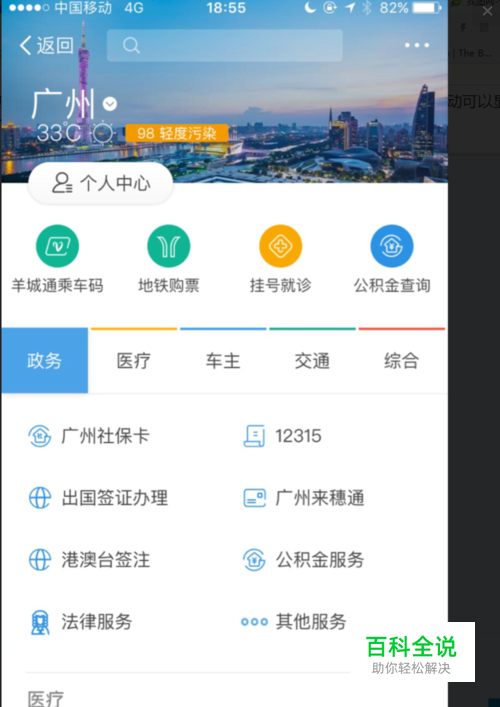This screenshot has width=500, height=707.
Task: Switch to the 交通 tab
Action: 312,361
